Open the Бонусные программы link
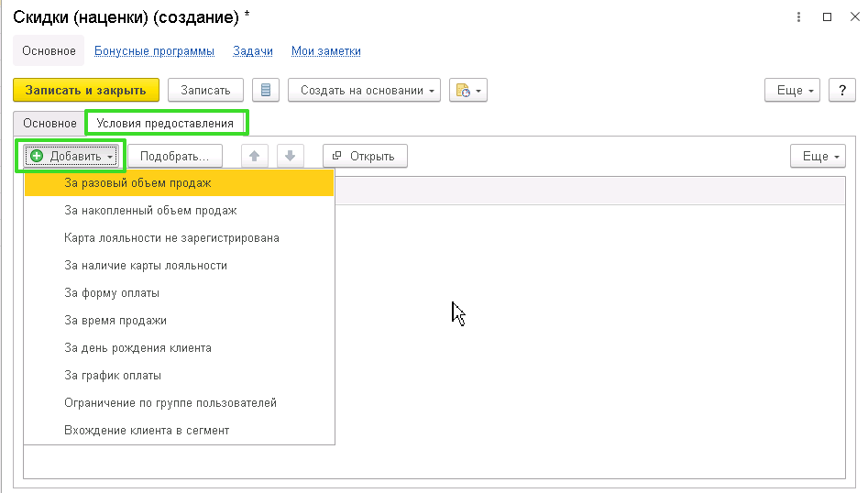This screenshot has width=868, height=493. click(155, 51)
